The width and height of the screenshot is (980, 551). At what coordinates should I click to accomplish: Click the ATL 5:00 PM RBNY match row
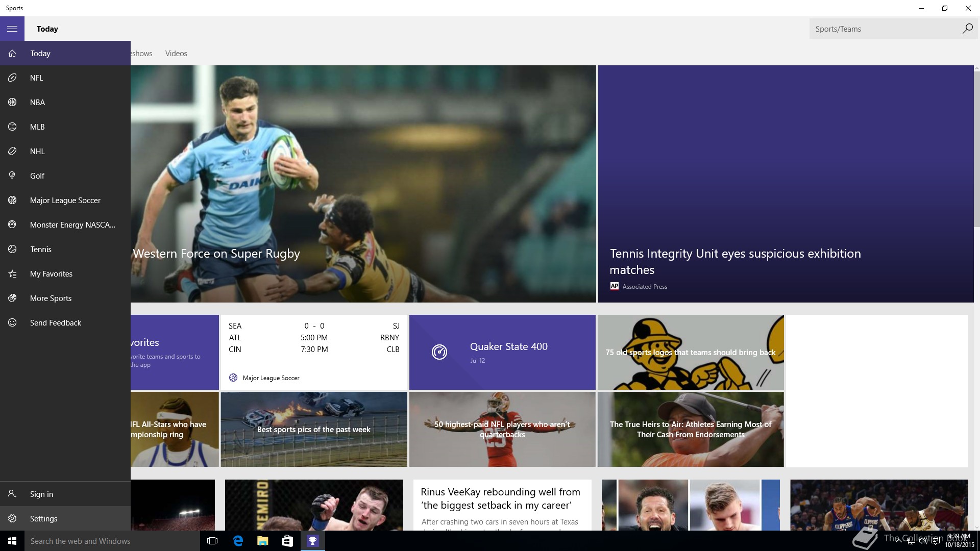(314, 337)
